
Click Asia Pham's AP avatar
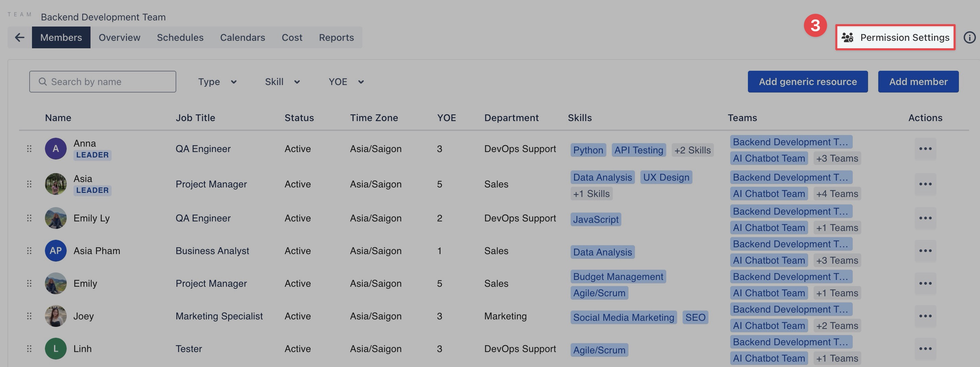(55, 251)
